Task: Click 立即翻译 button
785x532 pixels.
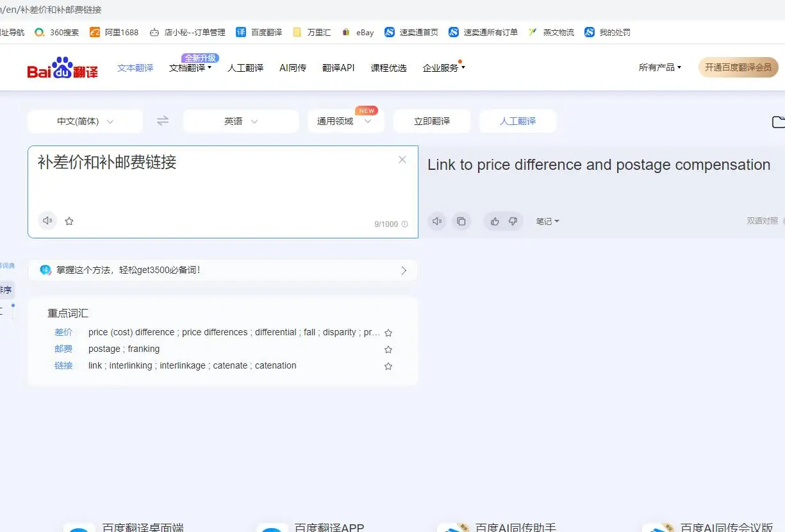Action: tap(432, 121)
